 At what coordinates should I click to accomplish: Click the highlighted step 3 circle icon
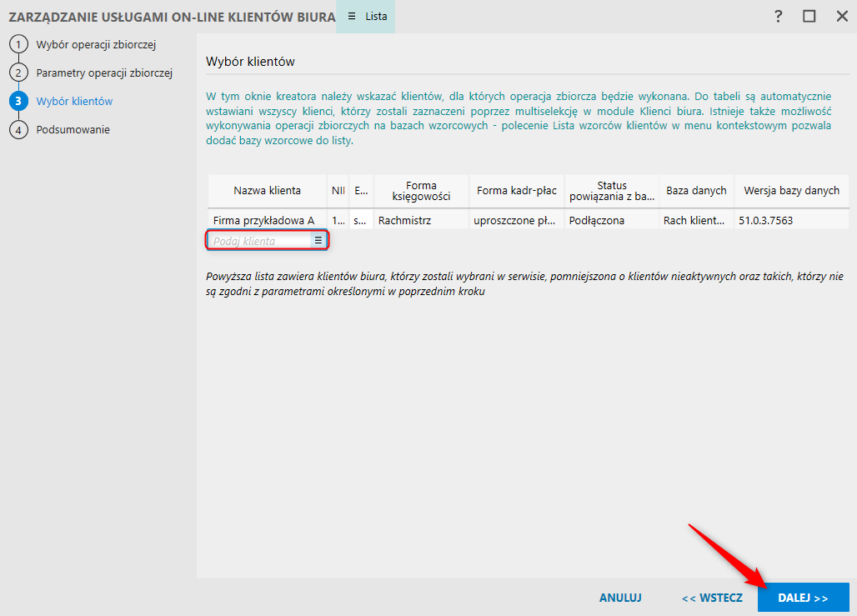click(18, 101)
